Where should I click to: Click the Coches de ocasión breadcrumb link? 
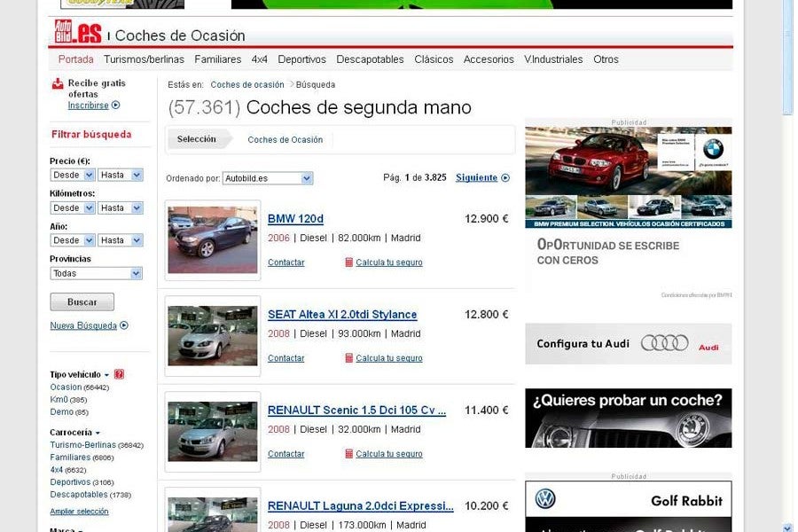247,84
